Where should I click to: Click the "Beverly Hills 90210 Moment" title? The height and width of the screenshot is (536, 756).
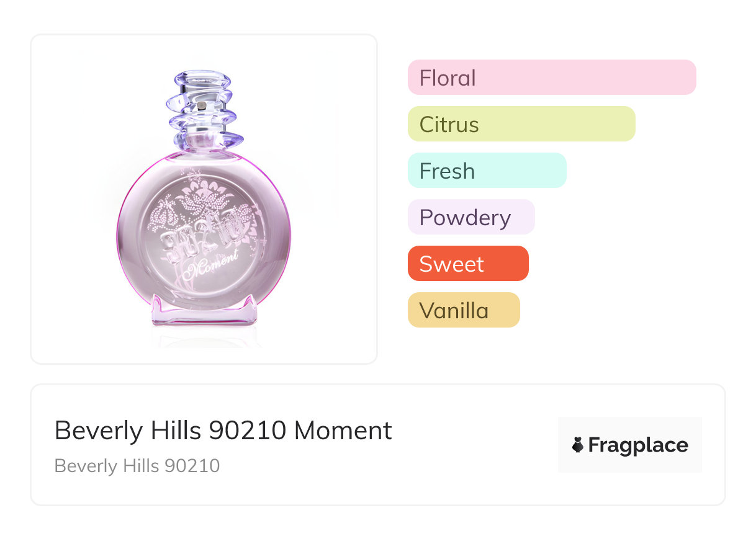223,431
